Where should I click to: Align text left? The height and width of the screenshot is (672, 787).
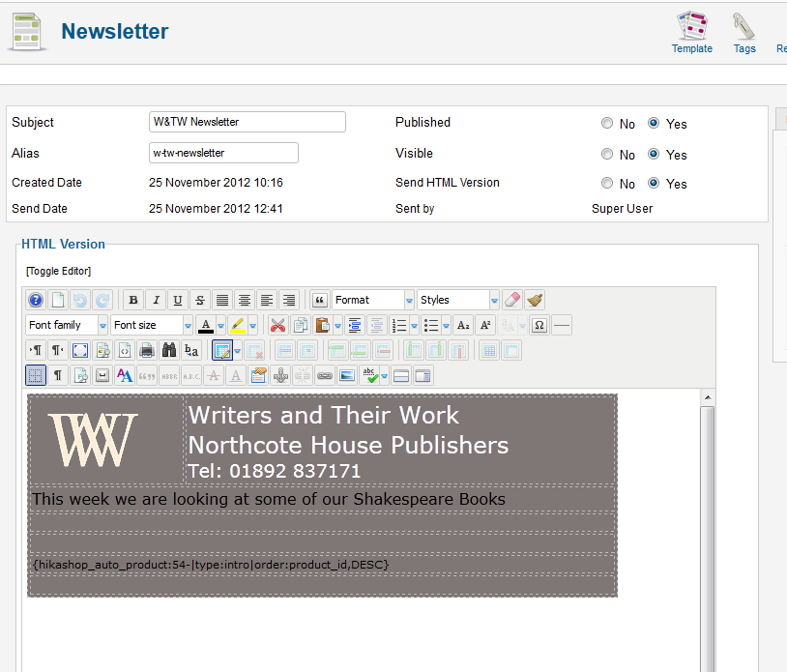(267, 300)
